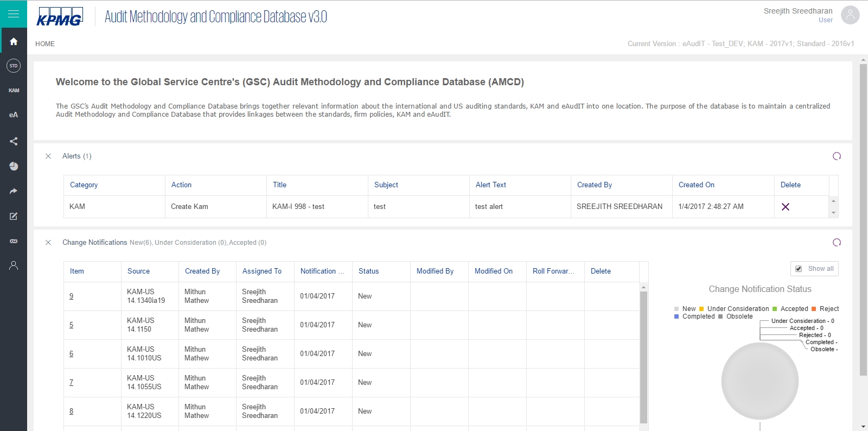Sort alerts by Alert Text column
Viewport: 868px width, 431px height.
490,185
